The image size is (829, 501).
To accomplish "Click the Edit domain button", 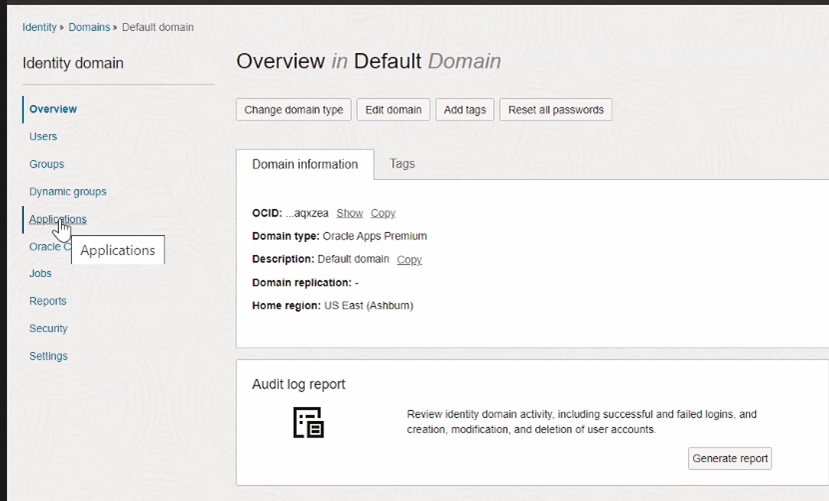I will (393, 110).
